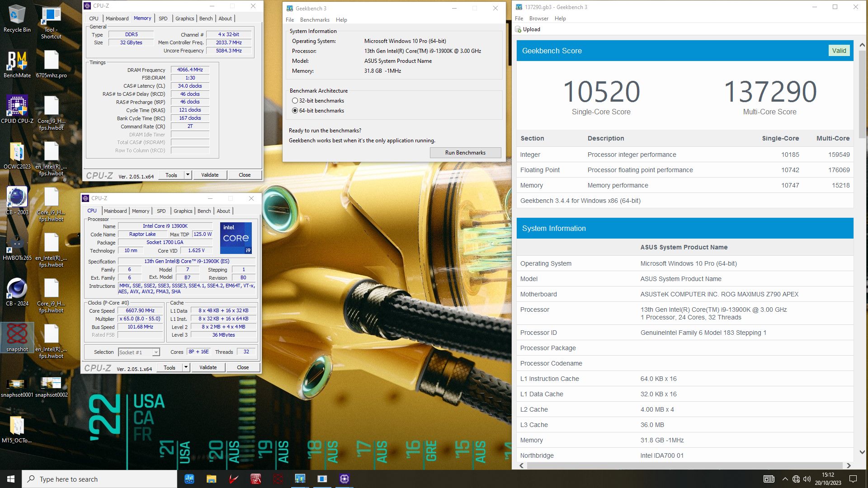Click the Valid badge on Geekbench Score

839,51
